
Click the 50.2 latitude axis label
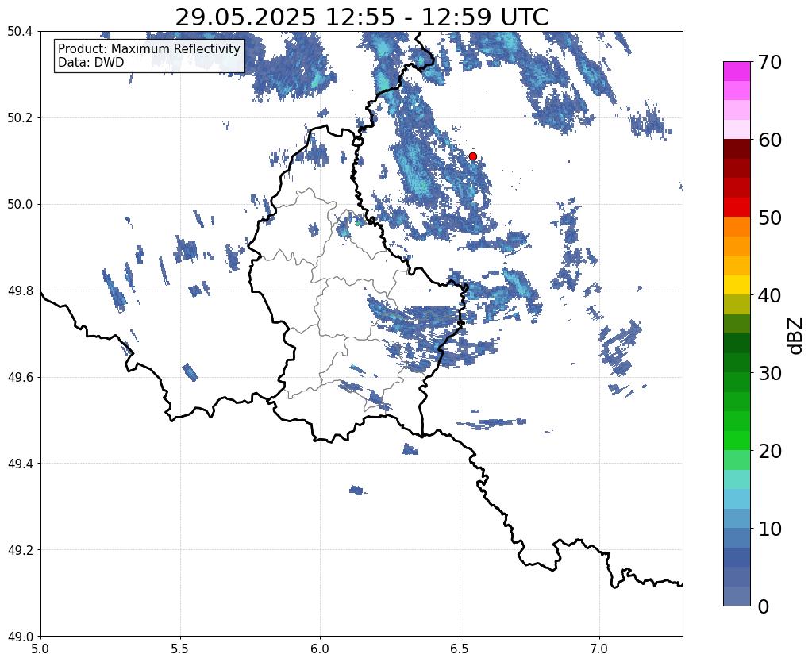click(20, 118)
